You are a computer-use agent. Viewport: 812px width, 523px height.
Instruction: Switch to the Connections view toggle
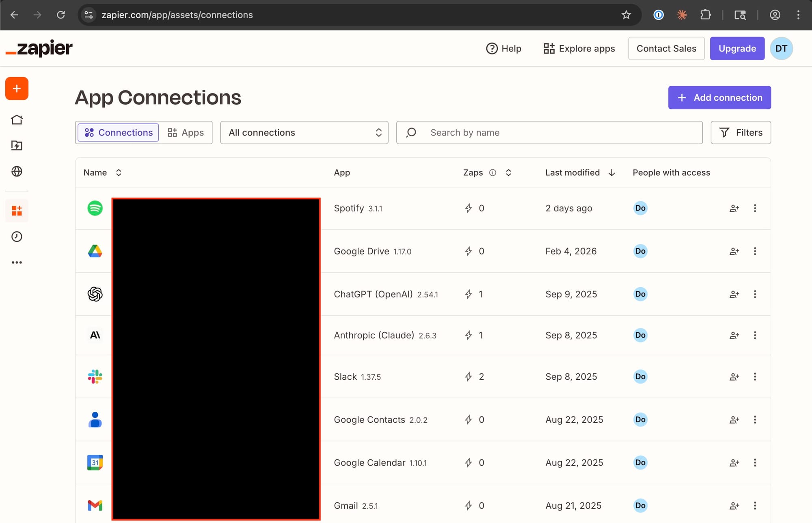(x=118, y=133)
